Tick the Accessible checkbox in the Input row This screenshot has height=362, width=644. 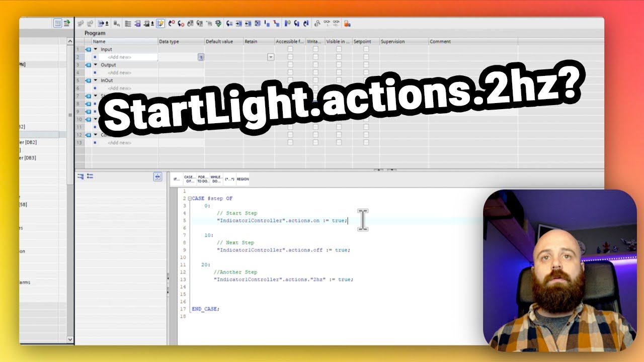290,49
